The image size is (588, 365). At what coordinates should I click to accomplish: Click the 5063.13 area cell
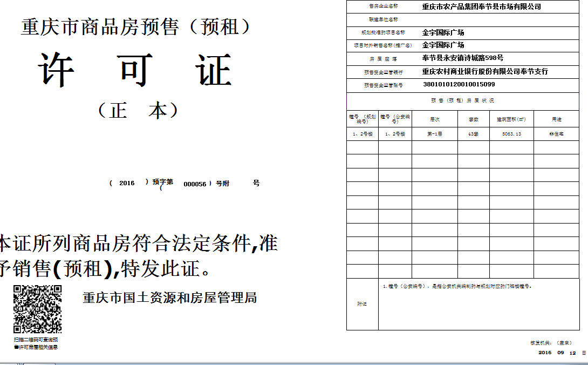(x=511, y=134)
